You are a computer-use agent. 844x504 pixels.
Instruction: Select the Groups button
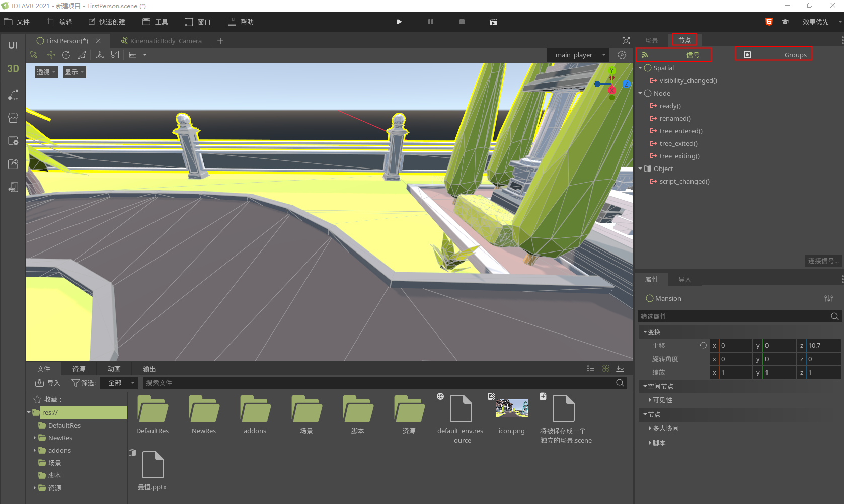tap(774, 55)
